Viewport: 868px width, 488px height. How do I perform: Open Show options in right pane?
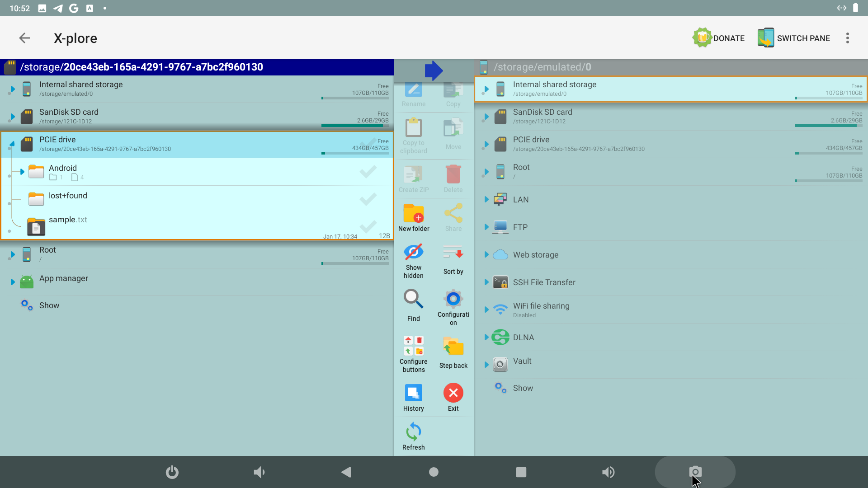pyautogui.click(x=671, y=388)
